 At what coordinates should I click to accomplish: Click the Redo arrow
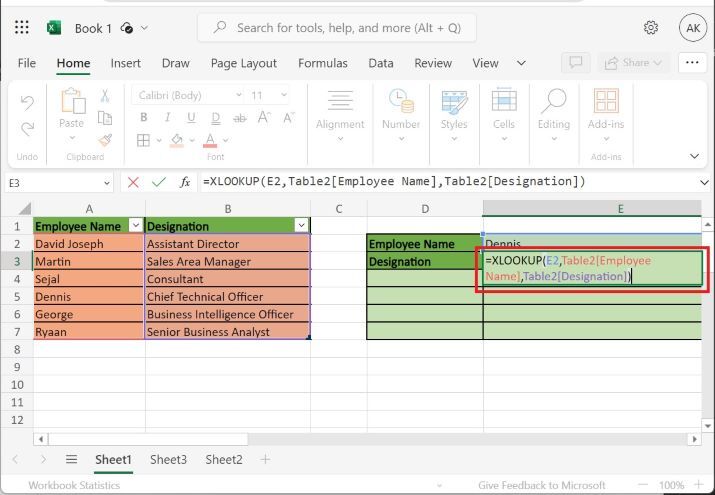click(27, 129)
